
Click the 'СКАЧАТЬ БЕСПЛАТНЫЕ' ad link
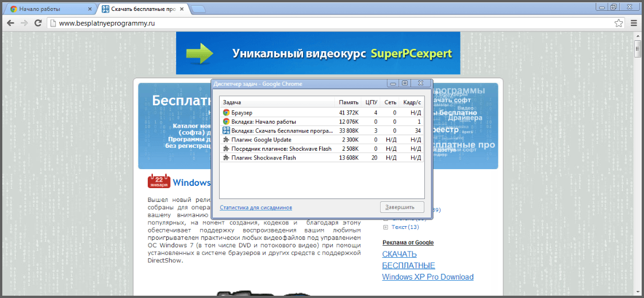[409, 260]
